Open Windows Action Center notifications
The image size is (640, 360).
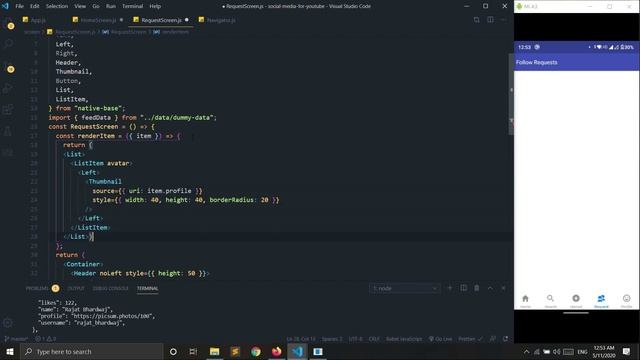(x=627, y=351)
